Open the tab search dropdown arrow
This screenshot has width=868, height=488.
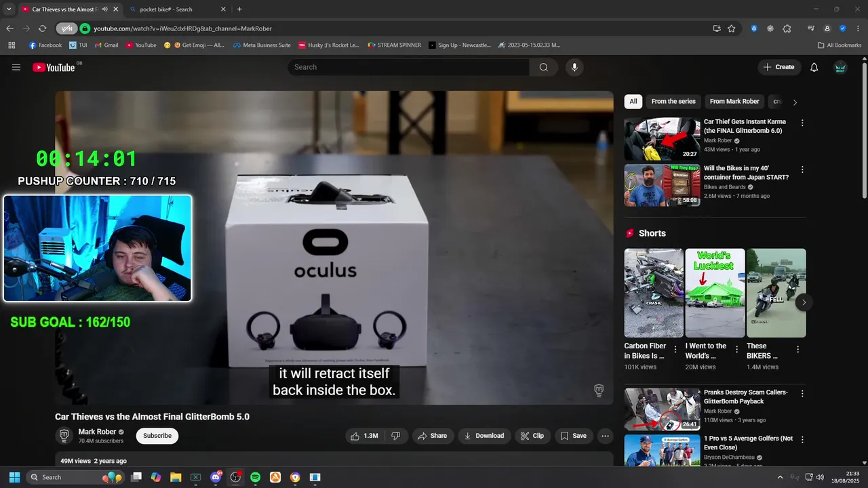click(9, 9)
